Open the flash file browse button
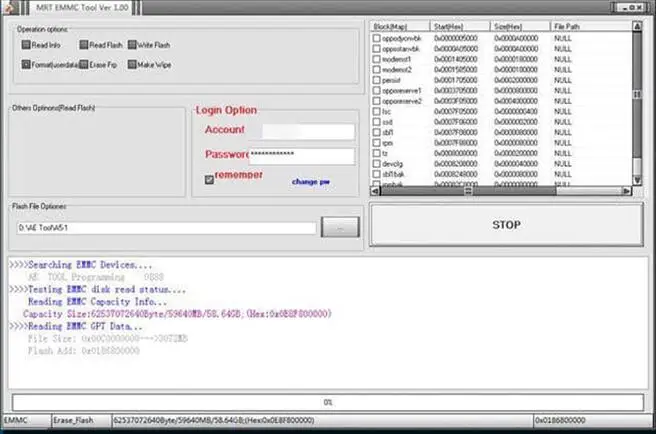Viewport: 656px width, 434px height. pyautogui.click(x=340, y=227)
